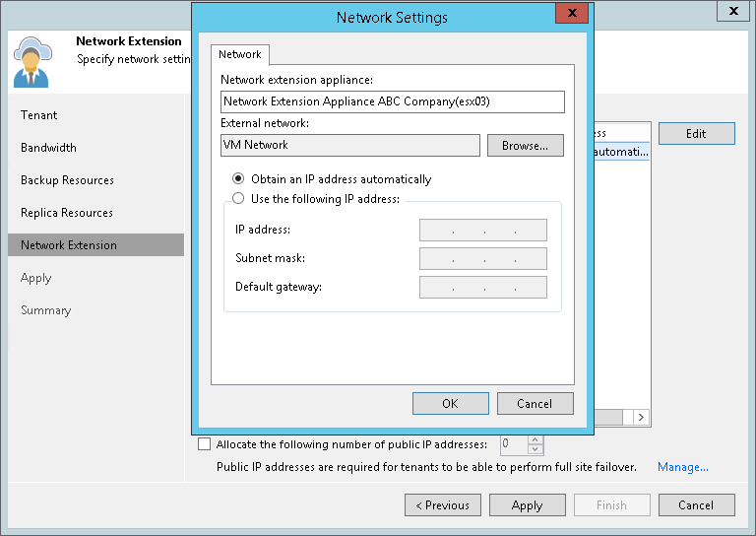Go to Summary wizard step
Image resolution: width=756 pixels, height=536 pixels.
coord(46,310)
